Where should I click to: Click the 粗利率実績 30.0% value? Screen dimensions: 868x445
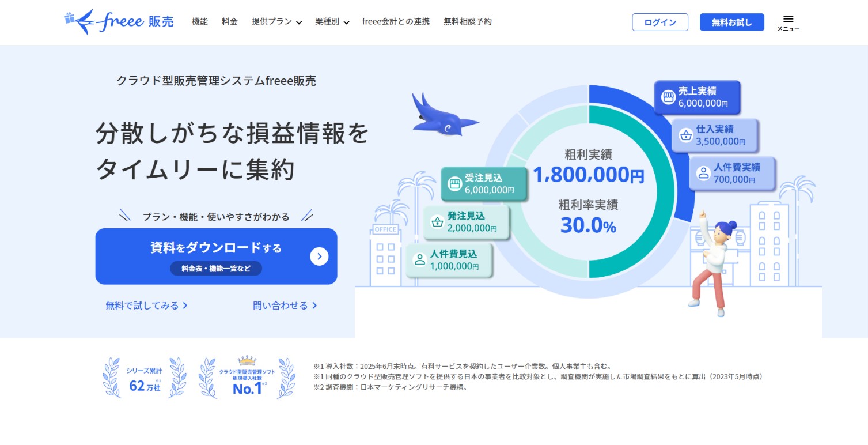point(588,217)
